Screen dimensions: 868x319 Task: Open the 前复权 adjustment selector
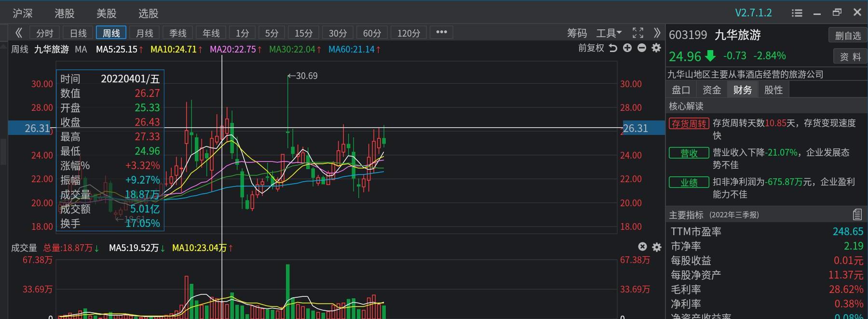click(591, 48)
